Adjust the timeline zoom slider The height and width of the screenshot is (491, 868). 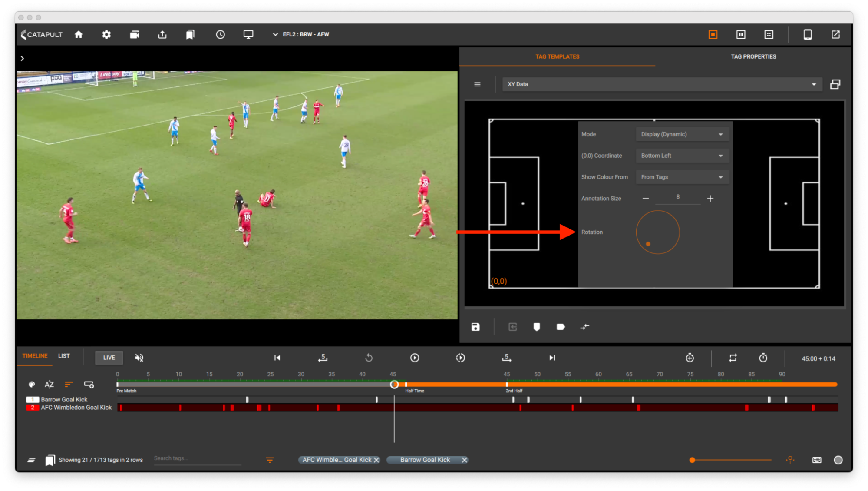click(692, 460)
